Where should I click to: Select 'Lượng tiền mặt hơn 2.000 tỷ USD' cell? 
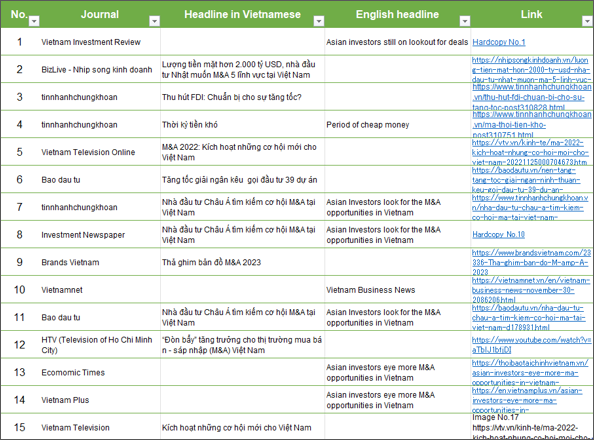coord(242,70)
